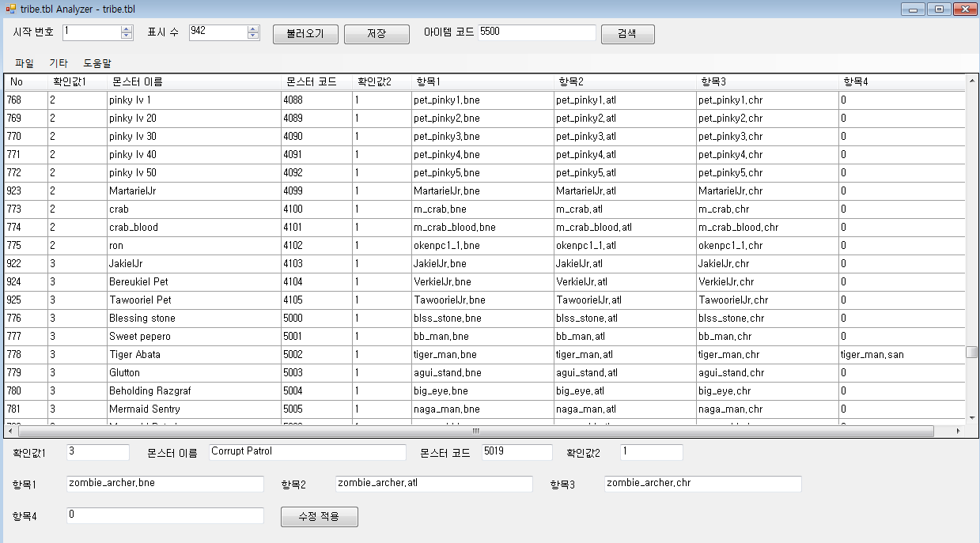Screen dimensions: 980x543
Task: Click the 아이템 코드 input field
Action: [537, 32]
